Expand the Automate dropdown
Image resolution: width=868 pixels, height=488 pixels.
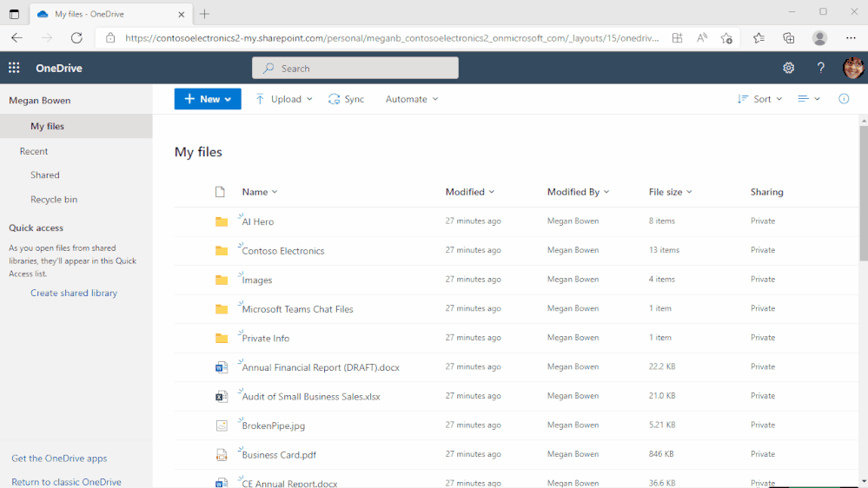click(412, 99)
